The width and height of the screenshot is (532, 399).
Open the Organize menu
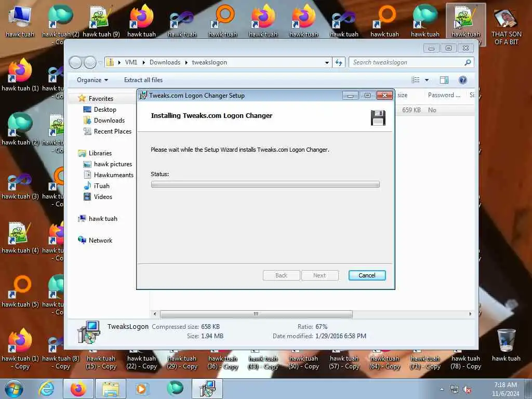[x=92, y=80]
